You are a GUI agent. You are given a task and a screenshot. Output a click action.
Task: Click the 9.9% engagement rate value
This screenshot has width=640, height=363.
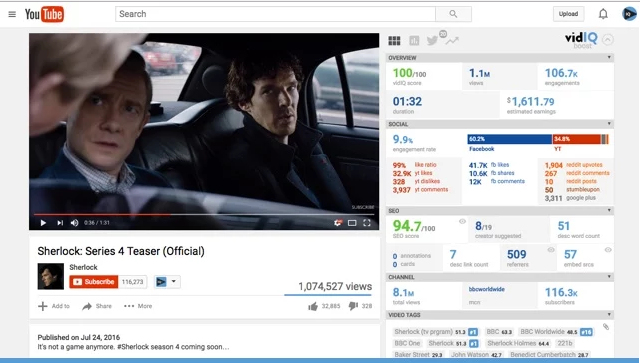click(x=403, y=140)
